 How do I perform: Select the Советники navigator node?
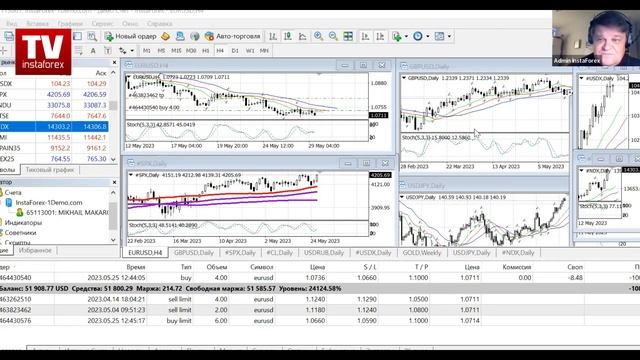point(20,233)
